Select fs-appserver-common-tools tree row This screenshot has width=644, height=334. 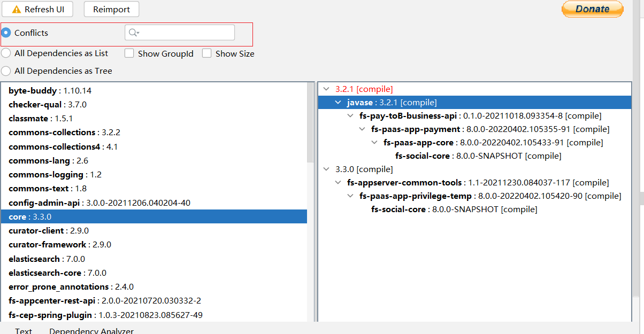[x=478, y=183]
